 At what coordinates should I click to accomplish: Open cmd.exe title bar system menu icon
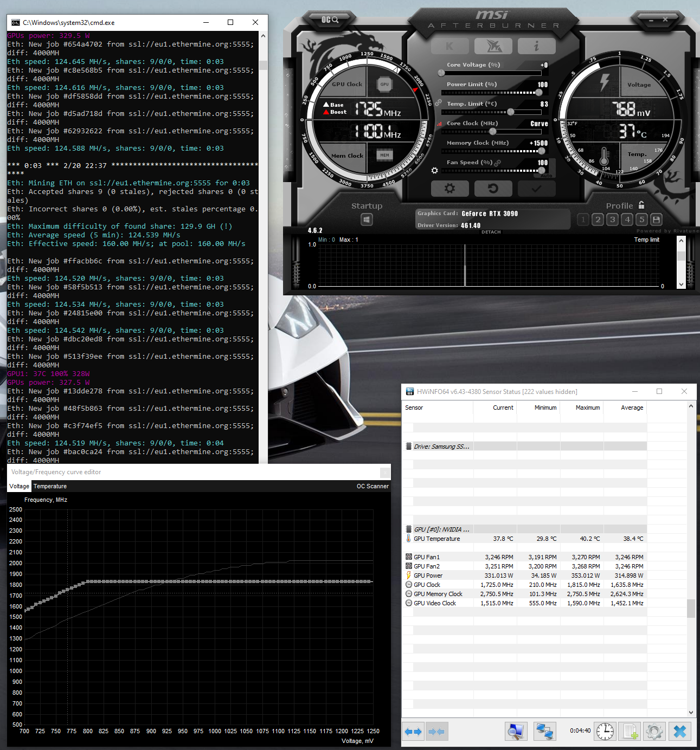[16, 22]
